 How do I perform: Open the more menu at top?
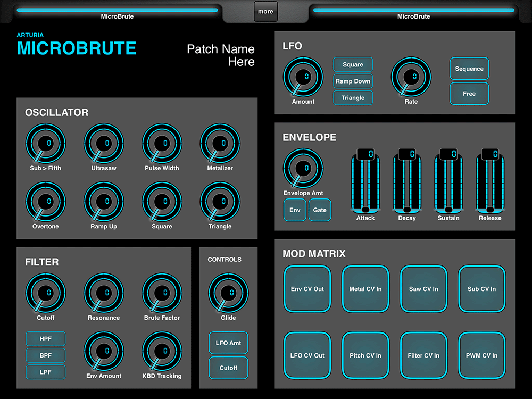[265, 11]
